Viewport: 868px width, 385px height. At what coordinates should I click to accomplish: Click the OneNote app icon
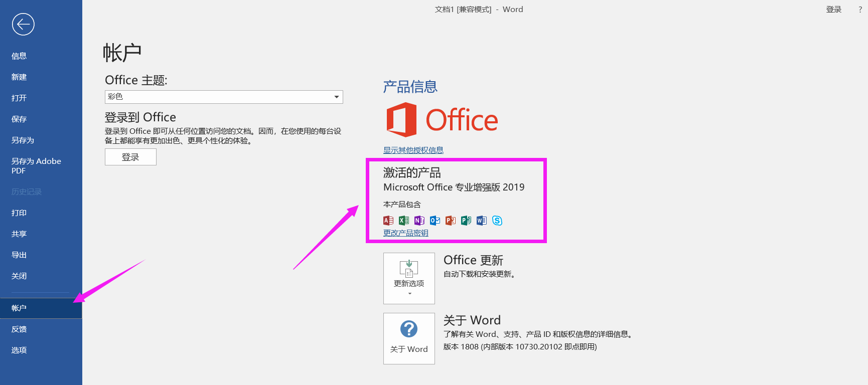coord(419,221)
